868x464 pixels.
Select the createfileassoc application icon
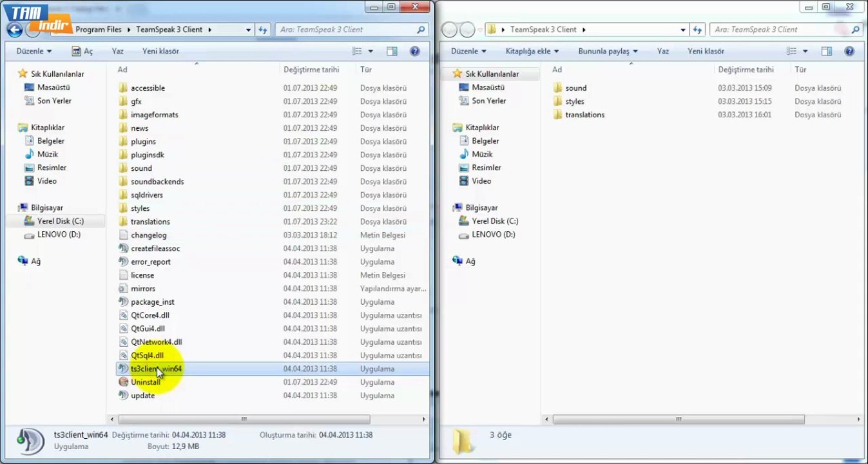(x=124, y=248)
